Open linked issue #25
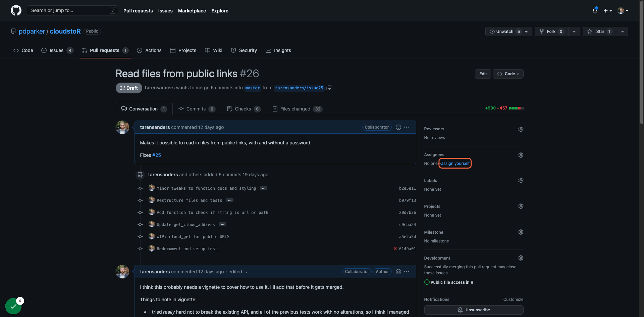This screenshot has width=644, height=317. 157,155
